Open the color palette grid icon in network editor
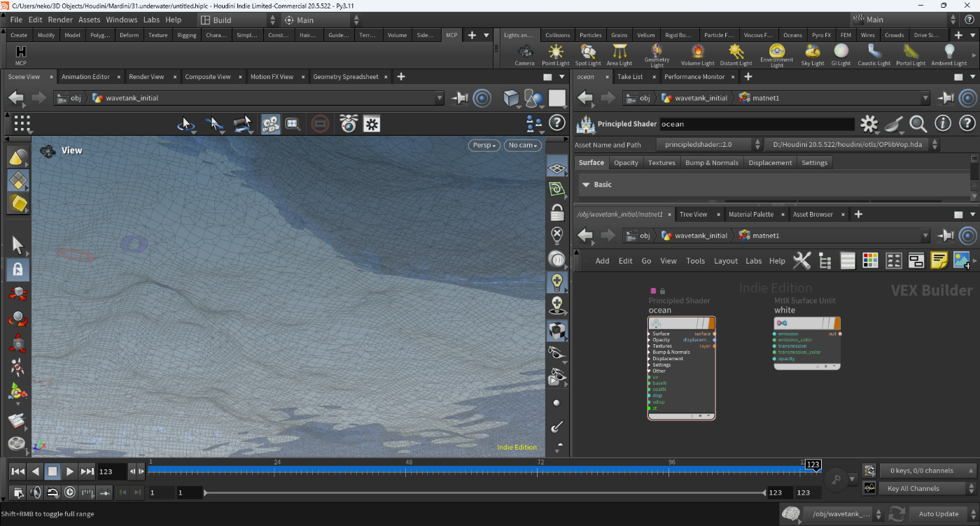 870,261
